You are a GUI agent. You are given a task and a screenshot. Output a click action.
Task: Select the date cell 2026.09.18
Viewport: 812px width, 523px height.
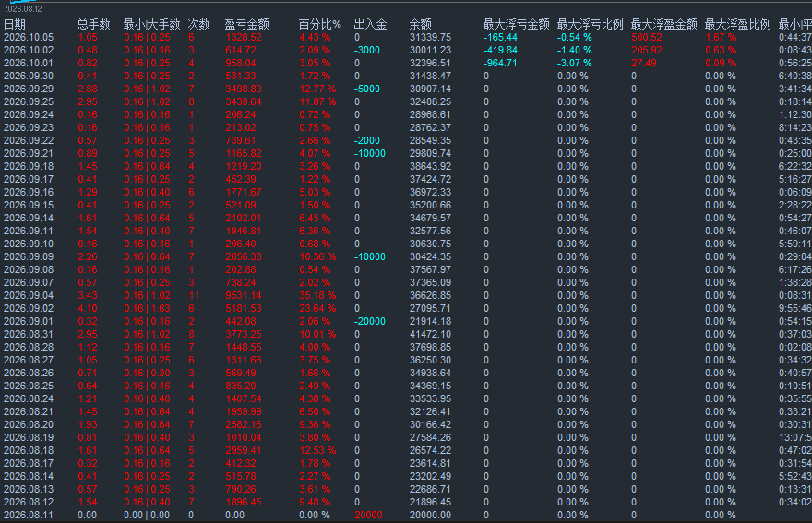click(x=29, y=166)
